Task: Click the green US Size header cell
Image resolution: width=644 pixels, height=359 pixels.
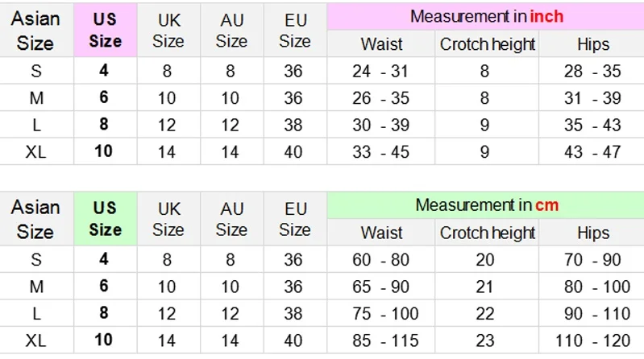Action: pyautogui.click(x=105, y=219)
